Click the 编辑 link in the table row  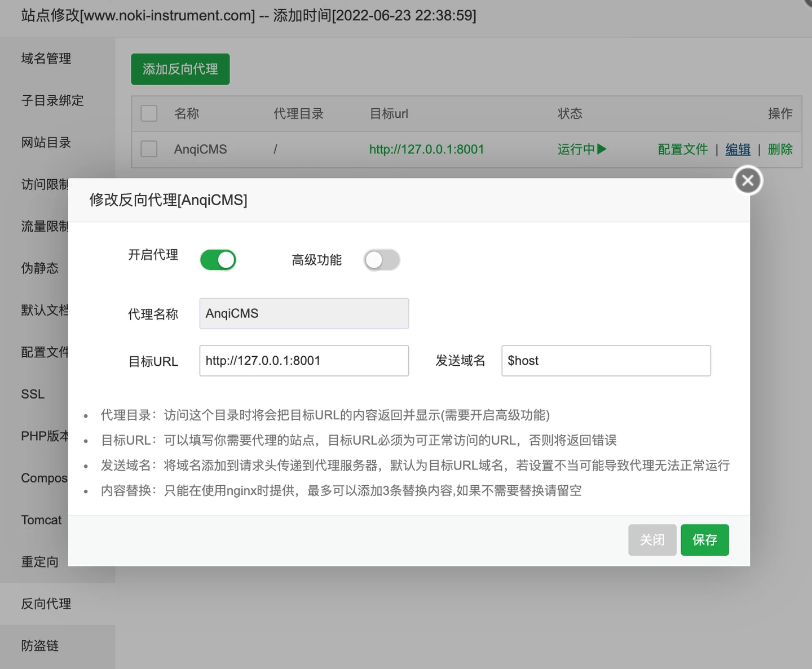coord(738,149)
